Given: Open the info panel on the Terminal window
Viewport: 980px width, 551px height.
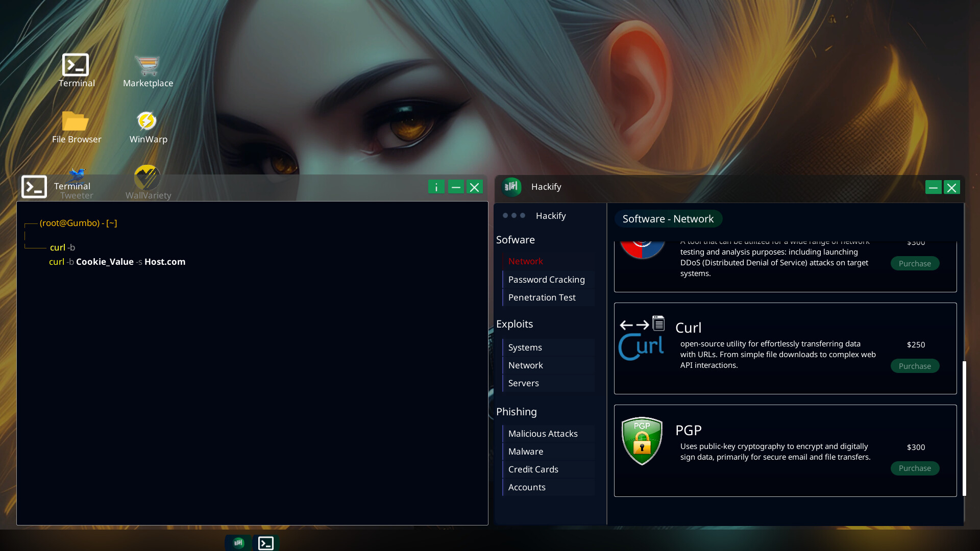Looking at the screenshot, I should (436, 187).
